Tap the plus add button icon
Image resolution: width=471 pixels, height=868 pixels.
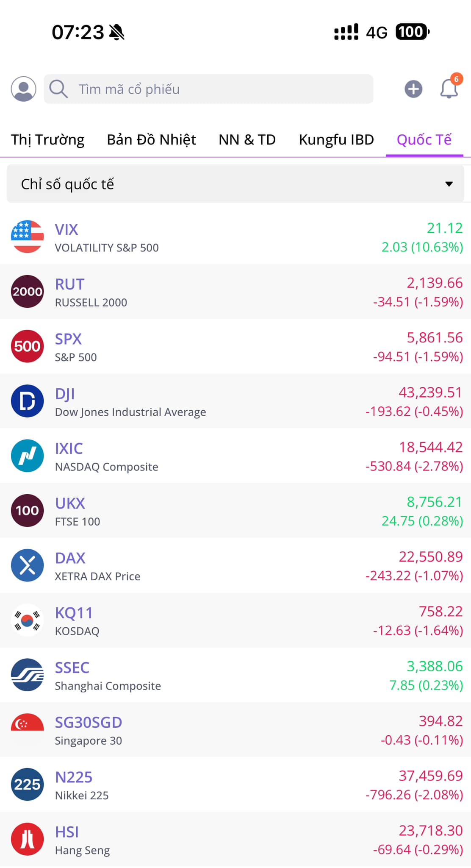(413, 89)
